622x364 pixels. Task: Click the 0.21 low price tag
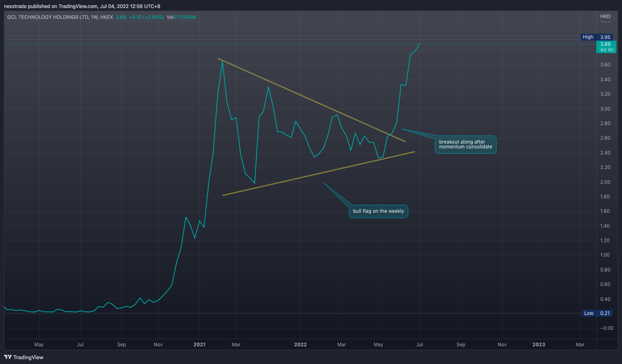[x=605, y=313]
